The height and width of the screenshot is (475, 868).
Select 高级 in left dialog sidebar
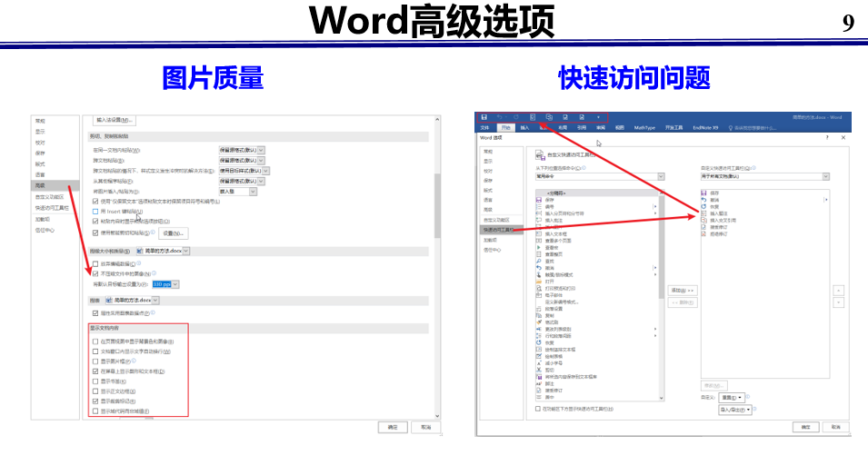click(55, 186)
